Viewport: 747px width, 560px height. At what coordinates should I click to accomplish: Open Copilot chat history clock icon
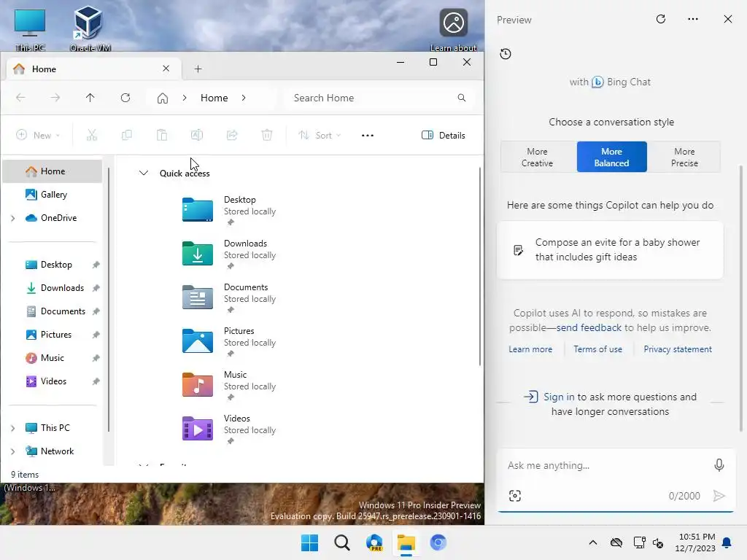coord(506,54)
